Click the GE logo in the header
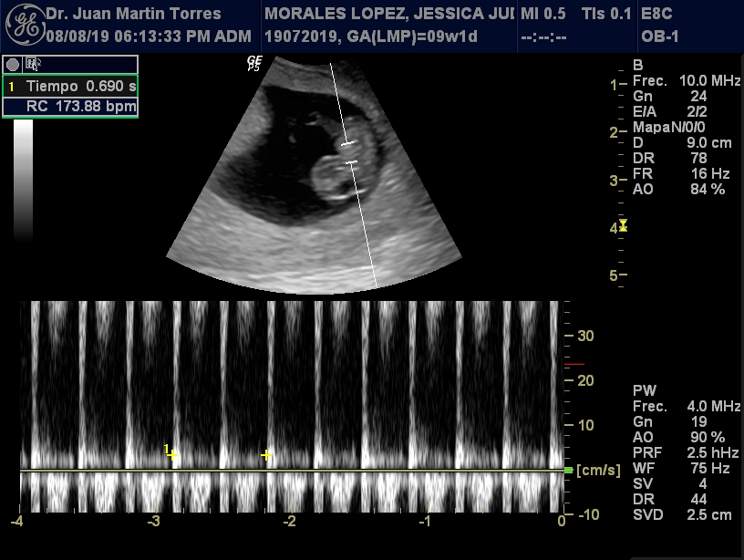 (23, 26)
